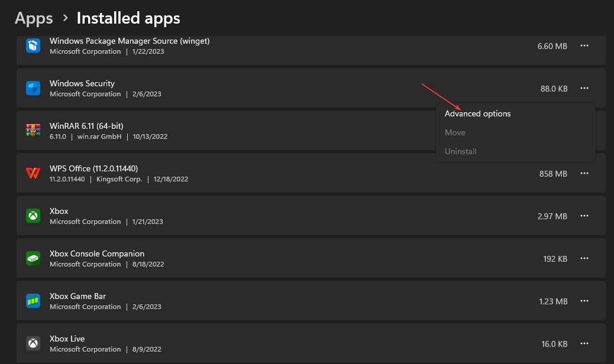Screen dimensions: 614x364
Task: Click the Windows Package Manager Source (winget) name
Action: (x=130, y=41)
